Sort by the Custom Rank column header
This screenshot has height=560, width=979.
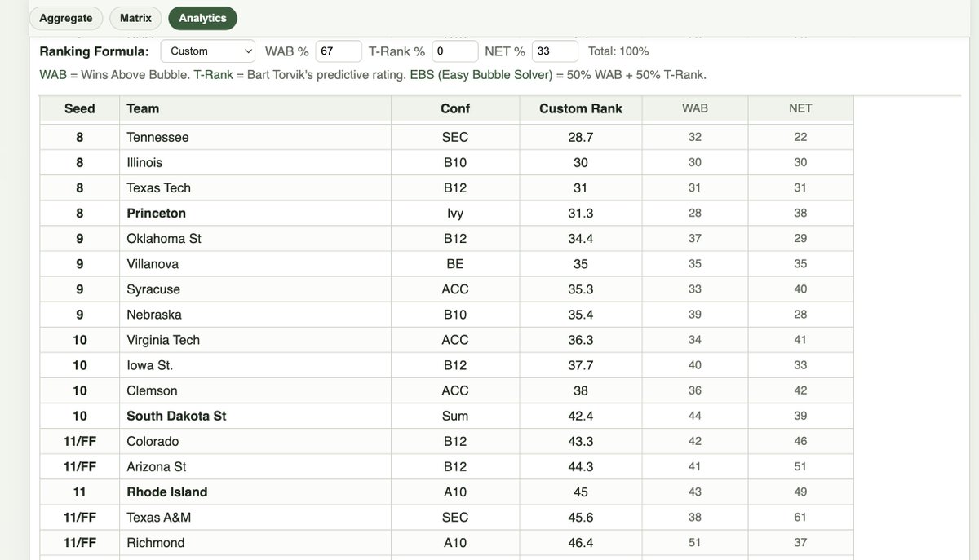(x=581, y=108)
